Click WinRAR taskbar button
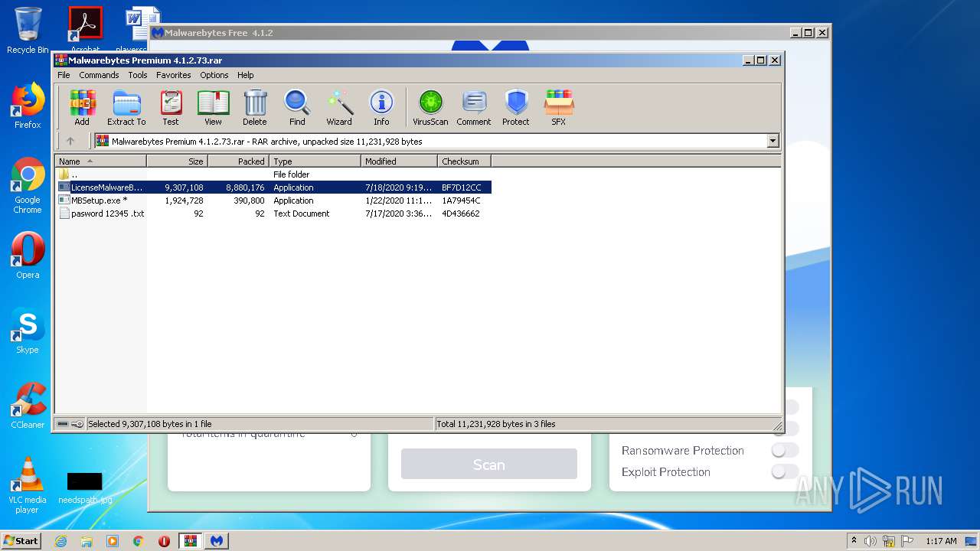The height and width of the screenshot is (551, 980). point(191,541)
